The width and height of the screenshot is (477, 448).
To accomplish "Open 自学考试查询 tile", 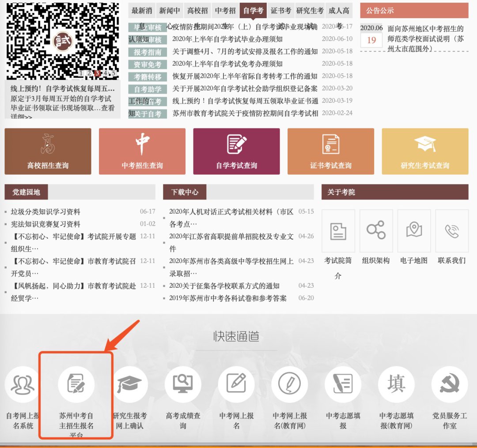I will 236,151.
